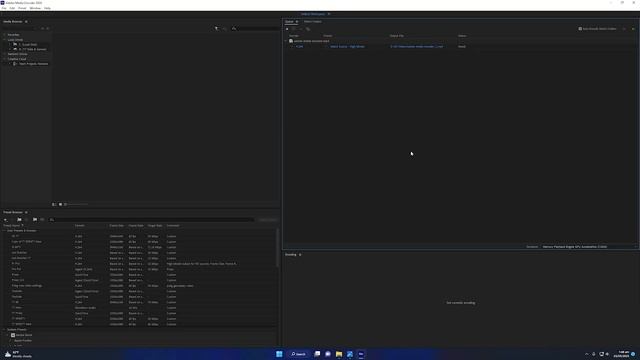
Task: Collapse the System Presets group
Action: (x=4, y=329)
